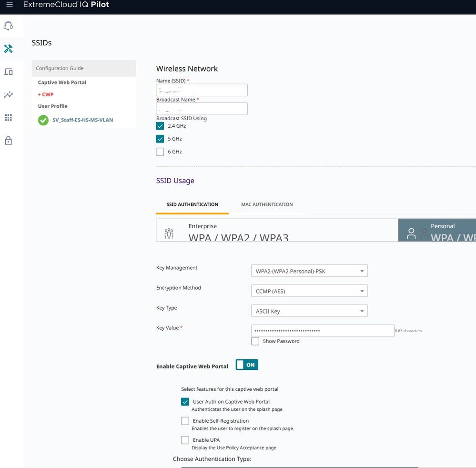
Task: Choose the Enterprise WPA / WPA2 / WPA3 option
Action: 276,231
